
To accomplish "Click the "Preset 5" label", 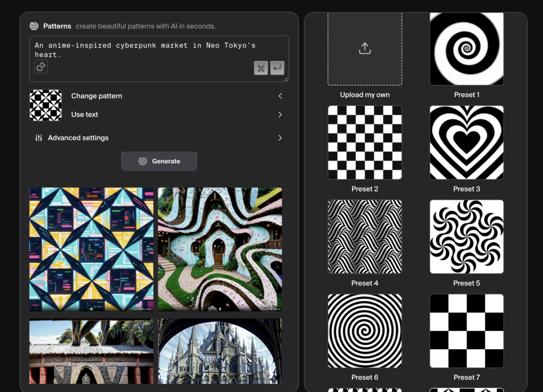I will 467,283.
